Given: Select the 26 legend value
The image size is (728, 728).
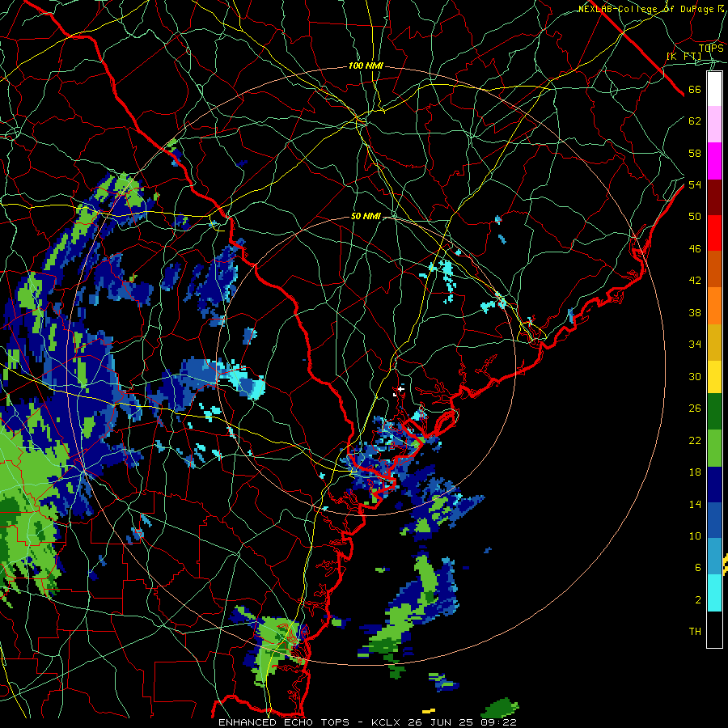Looking at the screenshot, I should [x=695, y=408].
